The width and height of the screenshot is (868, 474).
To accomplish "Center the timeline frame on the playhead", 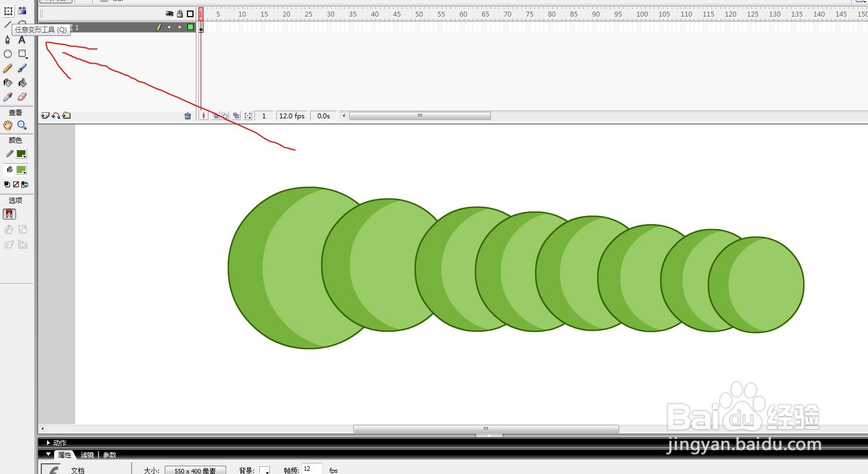I will click(x=204, y=116).
